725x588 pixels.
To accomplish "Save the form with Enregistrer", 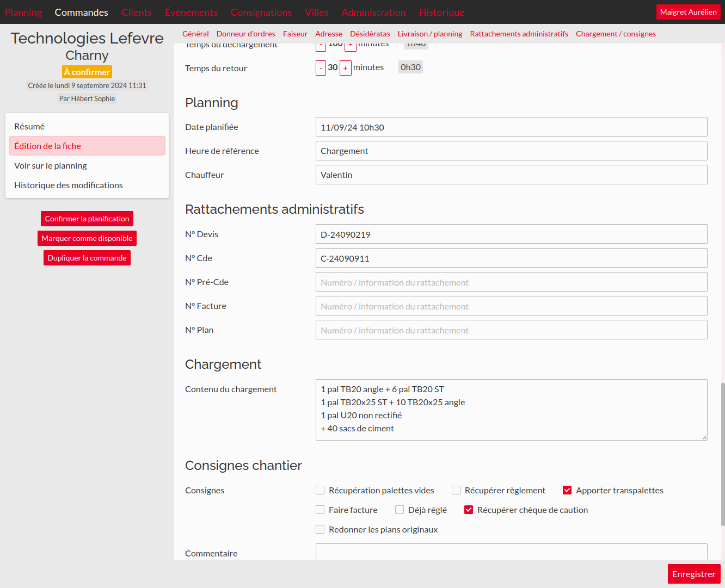I will (693, 574).
